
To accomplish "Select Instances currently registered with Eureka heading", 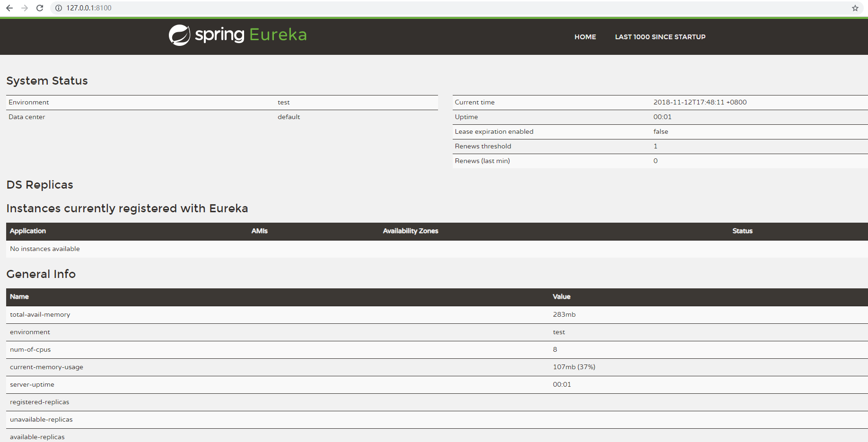I will [127, 208].
